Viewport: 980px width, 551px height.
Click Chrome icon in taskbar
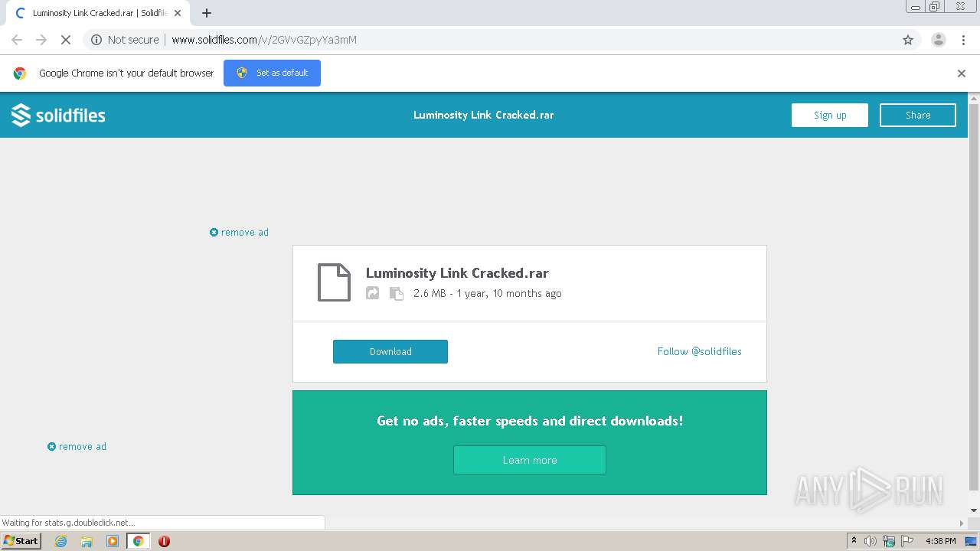click(138, 541)
